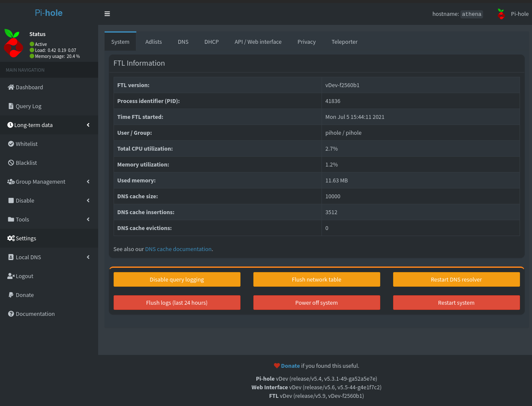Go to the Privacy tab

pos(307,42)
